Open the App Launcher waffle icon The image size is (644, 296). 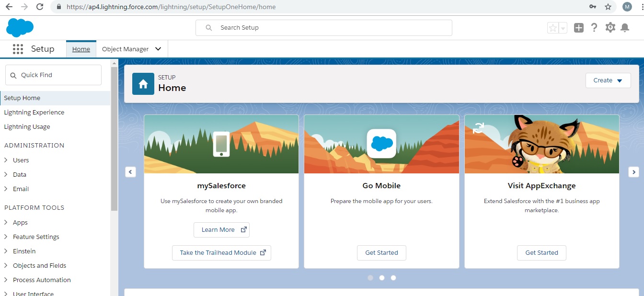point(18,48)
